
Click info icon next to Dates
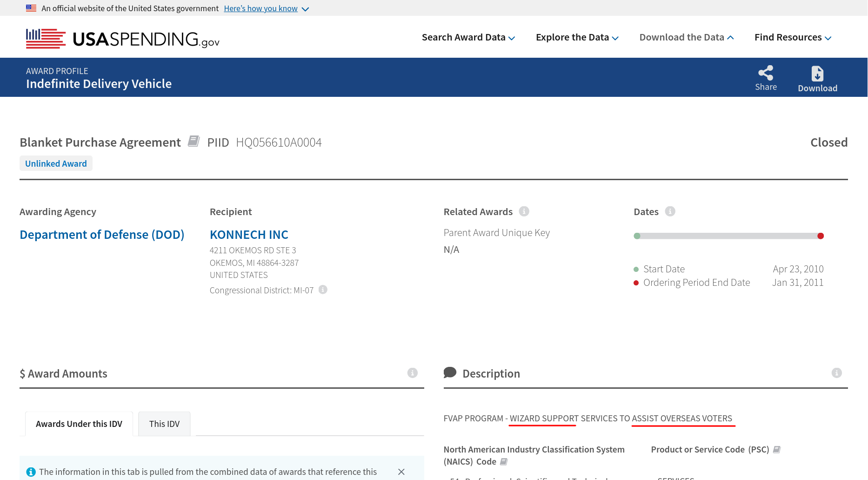pyautogui.click(x=670, y=211)
